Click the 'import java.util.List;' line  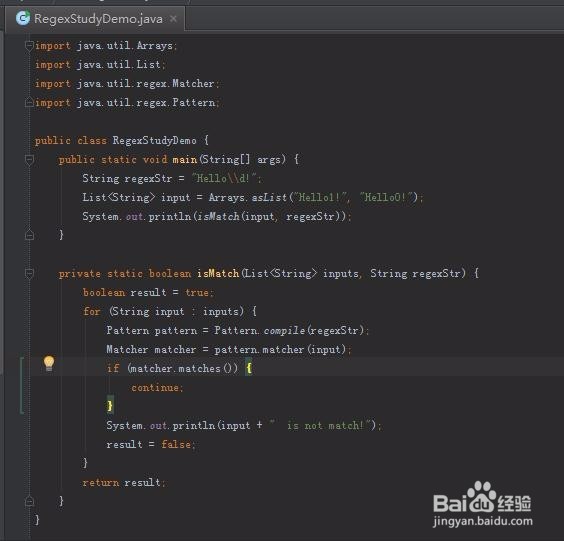tap(100, 65)
